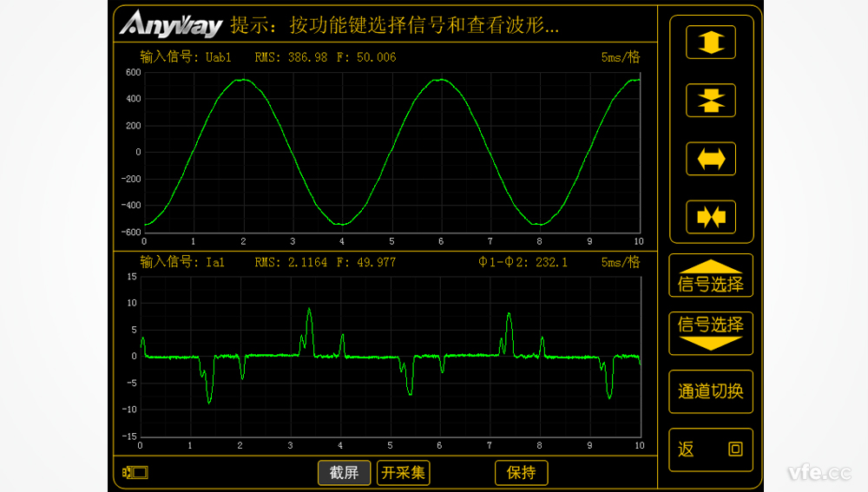Click the USB storage icon at bottom left
The height and width of the screenshot is (492, 868).
[x=136, y=473]
